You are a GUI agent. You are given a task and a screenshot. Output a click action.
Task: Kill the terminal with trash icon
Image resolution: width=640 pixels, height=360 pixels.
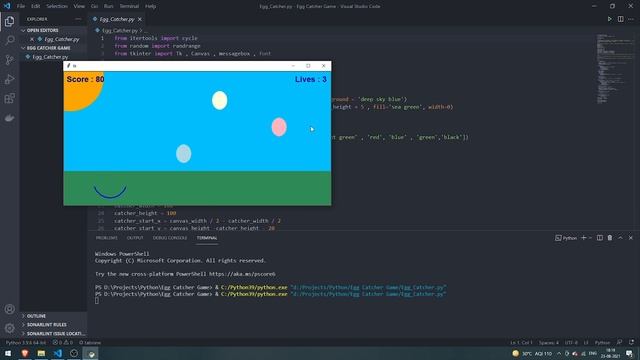click(x=610, y=238)
